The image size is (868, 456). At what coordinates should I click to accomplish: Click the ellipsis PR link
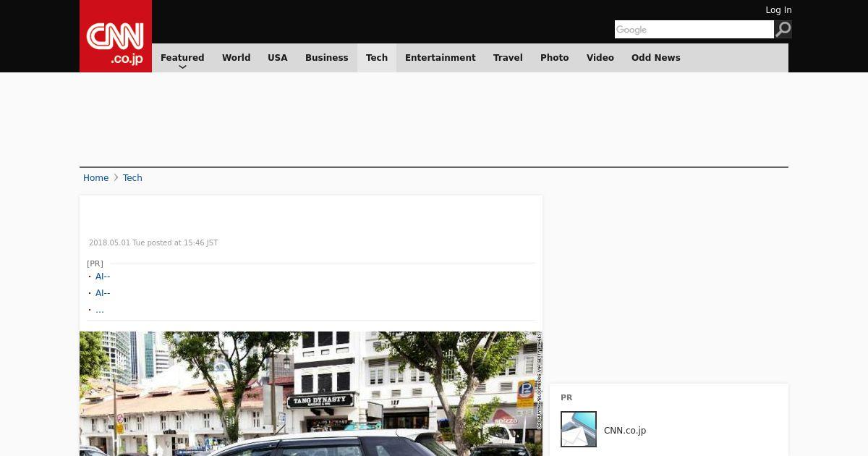tap(100, 310)
